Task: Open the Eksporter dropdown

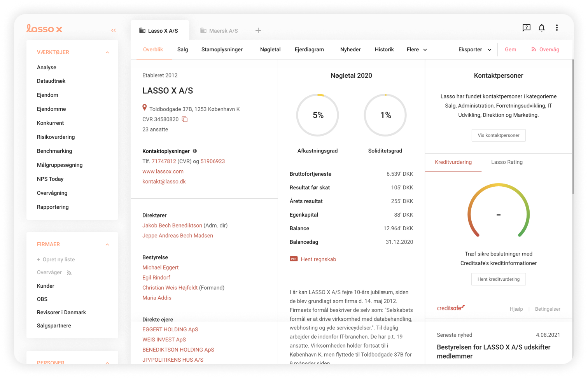Action: [475, 50]
